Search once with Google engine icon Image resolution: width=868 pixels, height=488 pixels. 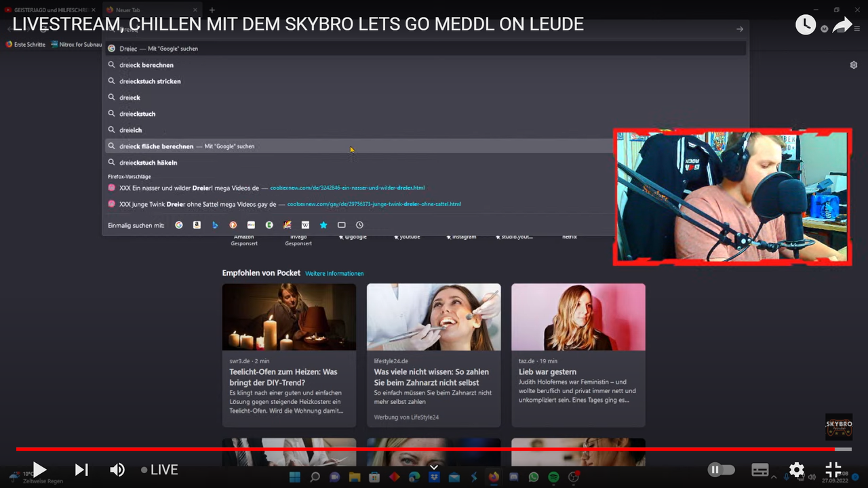179,225
